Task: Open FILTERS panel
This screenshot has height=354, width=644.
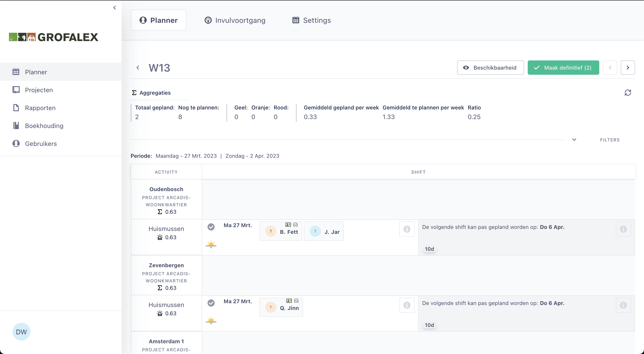Action: [610, 140]
